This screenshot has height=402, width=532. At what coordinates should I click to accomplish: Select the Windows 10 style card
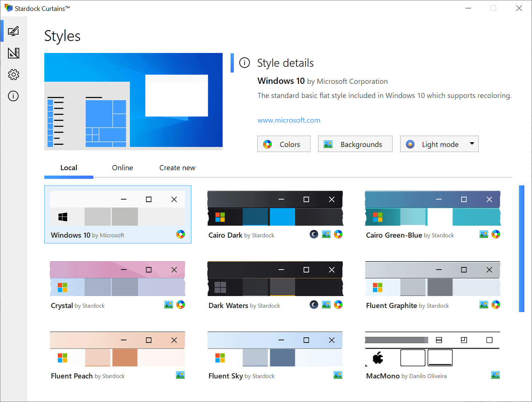coord(118,214)
